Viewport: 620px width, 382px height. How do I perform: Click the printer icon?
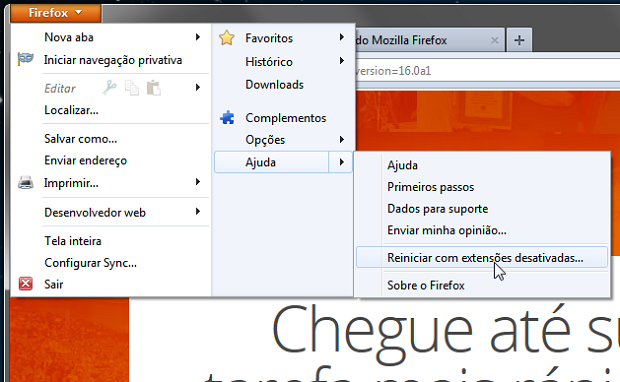(x=26, y=183)
